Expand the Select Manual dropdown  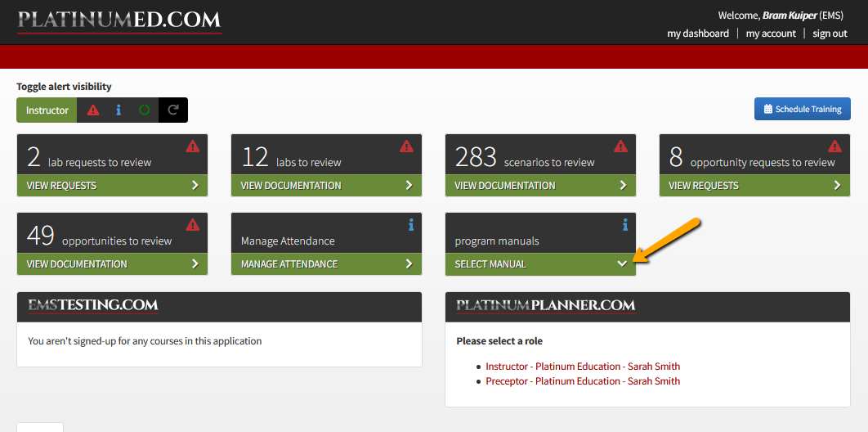point(541,264)
